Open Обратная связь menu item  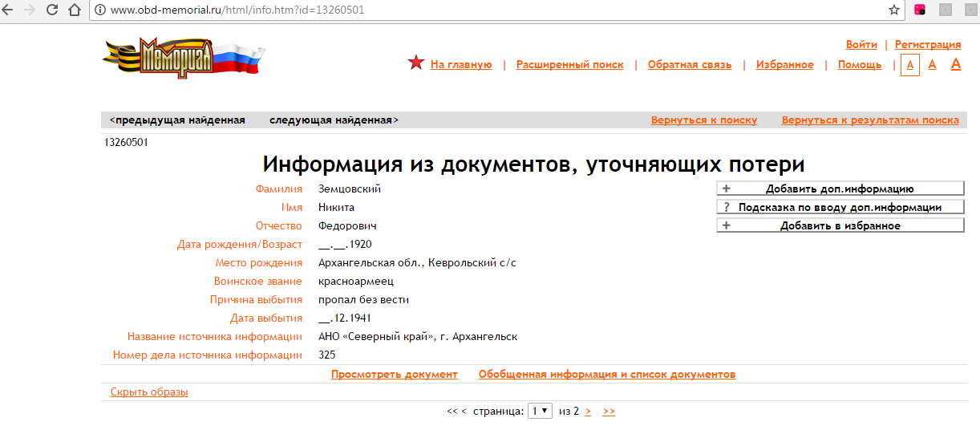(690, 65)
